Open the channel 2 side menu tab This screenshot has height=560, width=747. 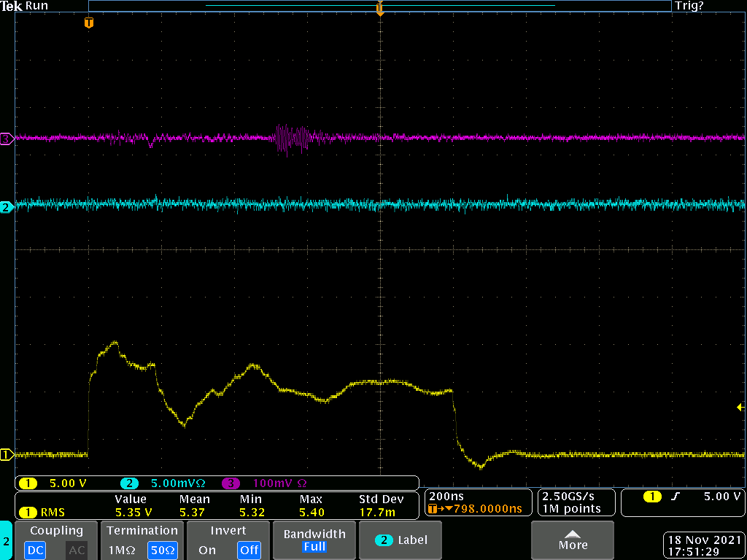[x=6, y=541]
